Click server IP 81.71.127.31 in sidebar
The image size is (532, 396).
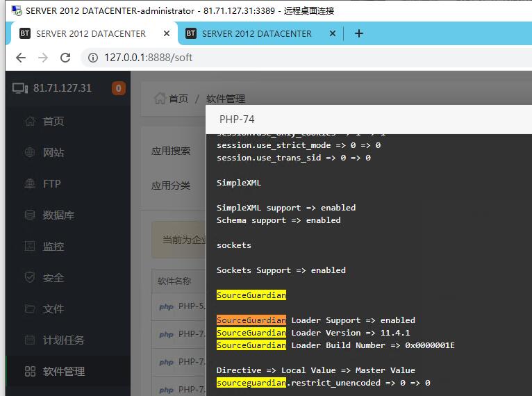click(x=62, y=88)
